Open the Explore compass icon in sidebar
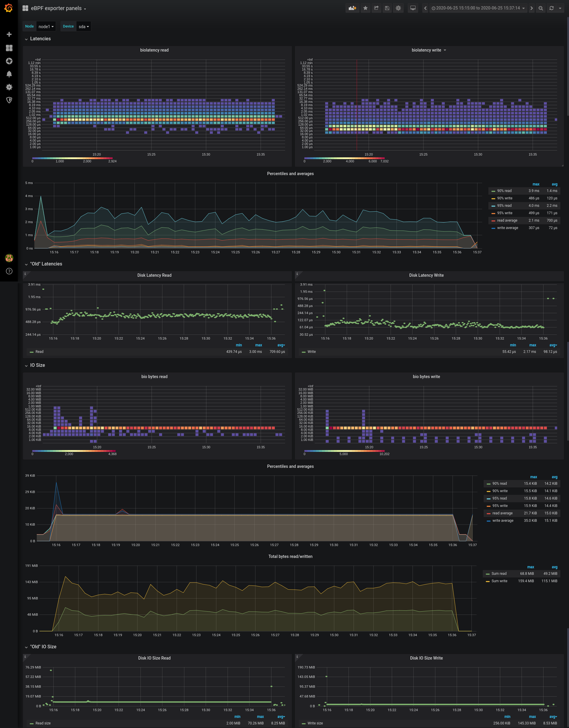 [x=9, y=61]
